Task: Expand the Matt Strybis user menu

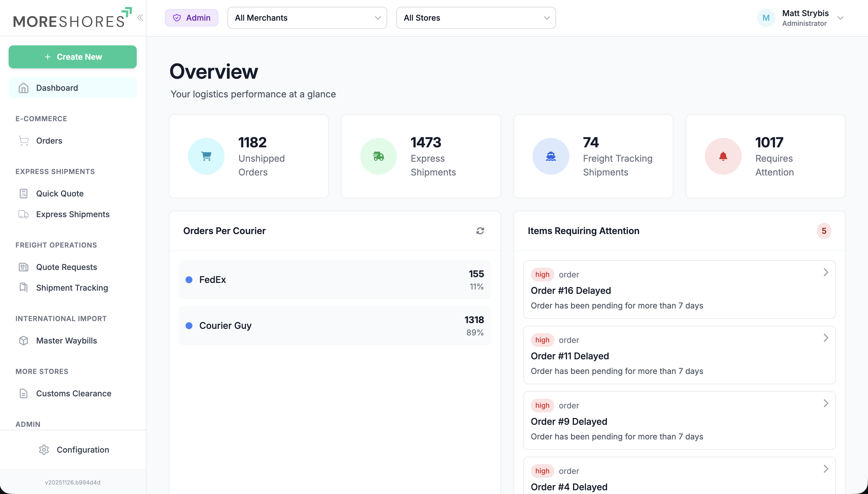Action: click(840, 18)
